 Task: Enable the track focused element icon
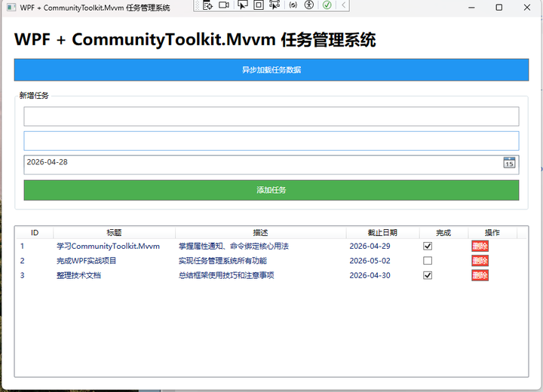(275, 5)
